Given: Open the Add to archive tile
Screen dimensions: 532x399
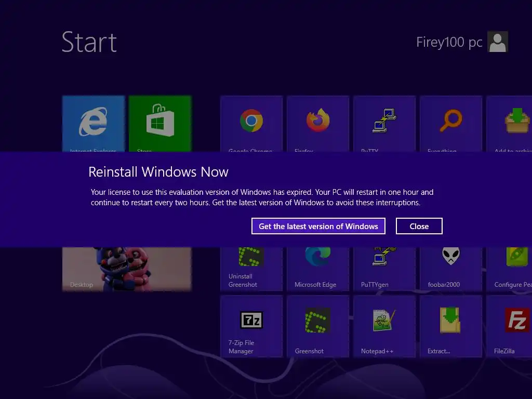Looking at the screenshot, I should point(509,124).
